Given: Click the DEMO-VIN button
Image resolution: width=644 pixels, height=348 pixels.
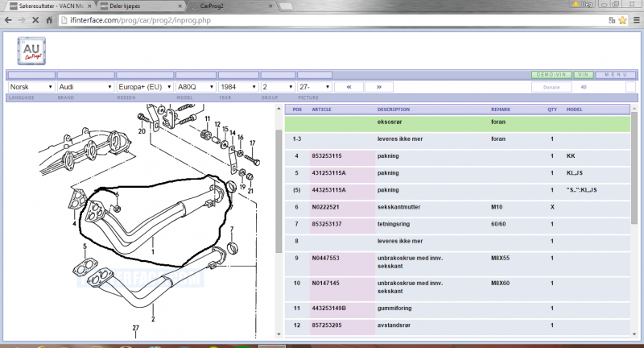Looking at the screenshot, I should tap(551, 74).
